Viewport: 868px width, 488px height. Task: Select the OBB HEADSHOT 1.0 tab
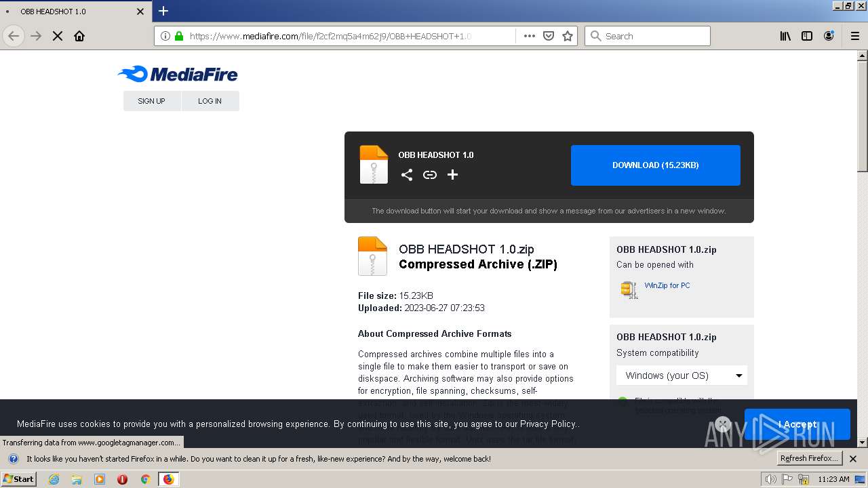point(75,12)
